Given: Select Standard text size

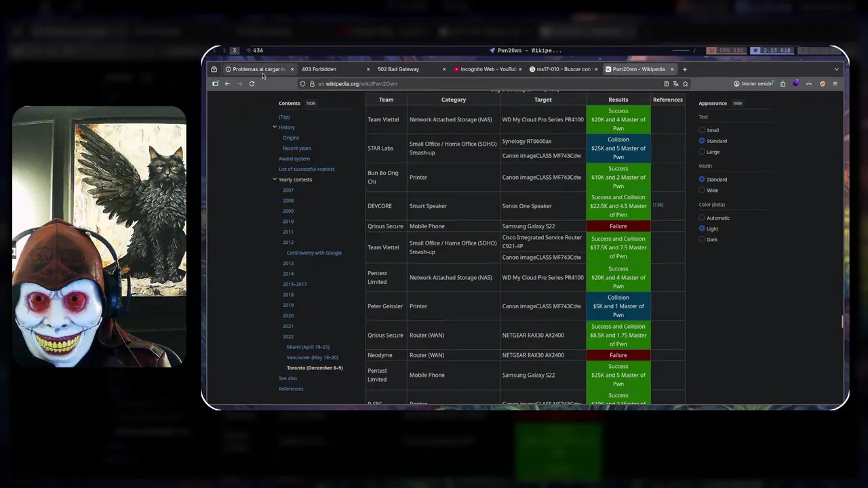Looking at the screenshot, I should coord(702,141).
